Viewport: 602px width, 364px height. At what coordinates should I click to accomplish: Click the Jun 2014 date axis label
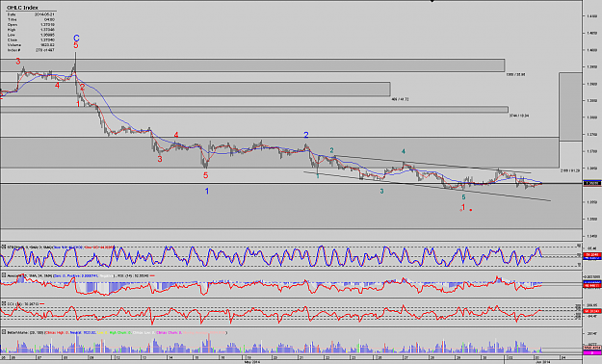543,361
